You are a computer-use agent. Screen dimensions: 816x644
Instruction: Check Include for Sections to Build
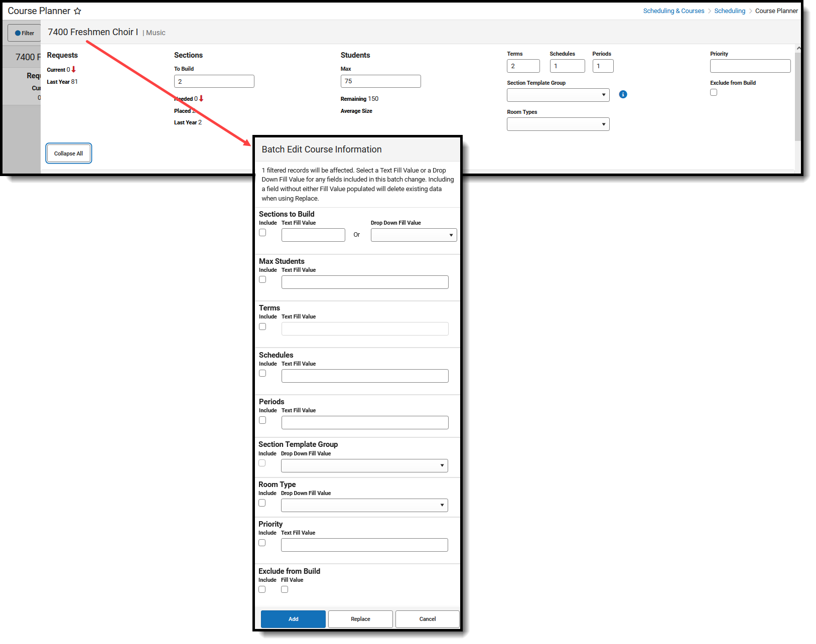point(262,233)
